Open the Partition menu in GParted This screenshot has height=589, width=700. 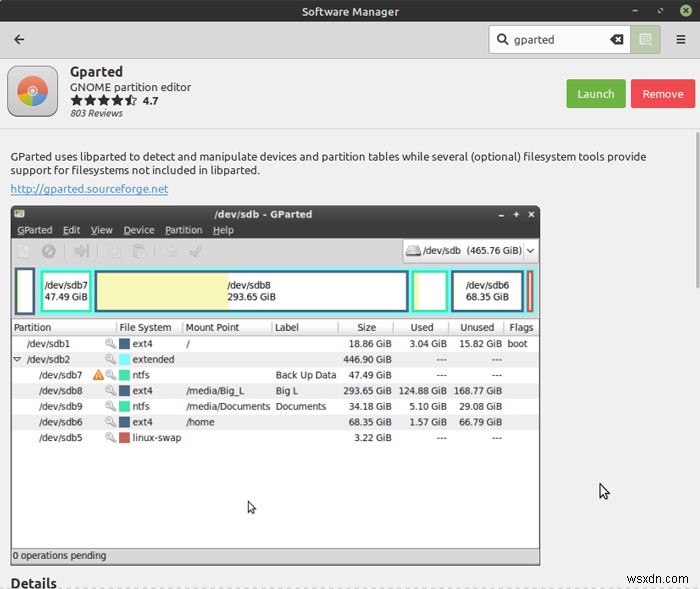[x=183, y=230]
